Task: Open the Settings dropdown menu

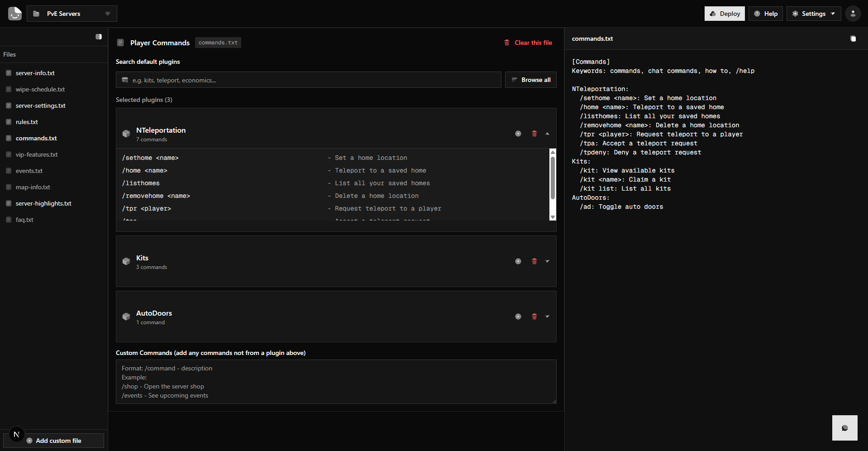Action: point(813,14)
